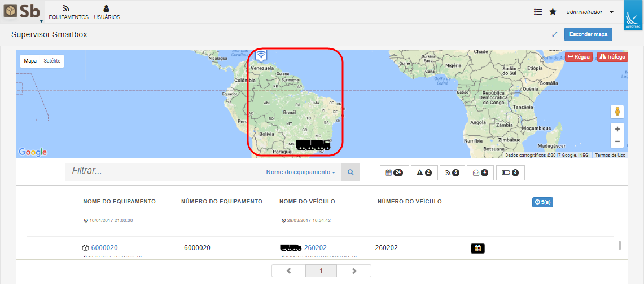
Task: Click the wifi signal marker over Venezuela
Action: (x=261, y=55)
